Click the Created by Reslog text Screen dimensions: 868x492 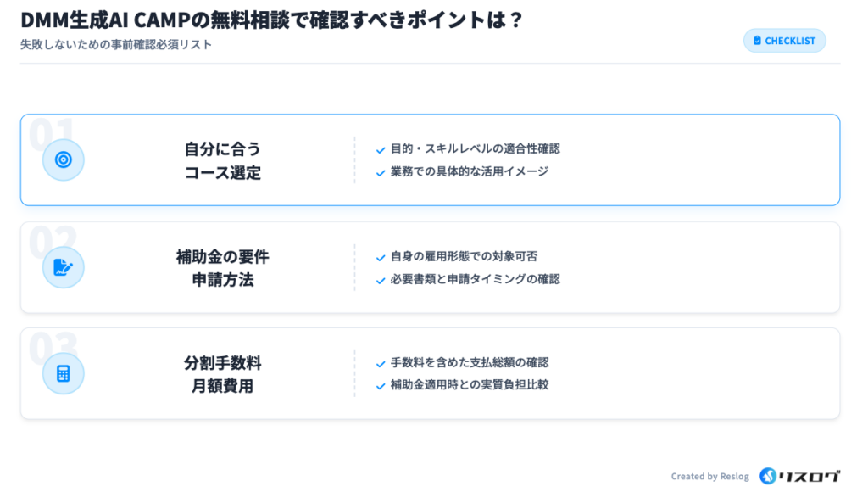pyautogui.click(x=709, y=477)
